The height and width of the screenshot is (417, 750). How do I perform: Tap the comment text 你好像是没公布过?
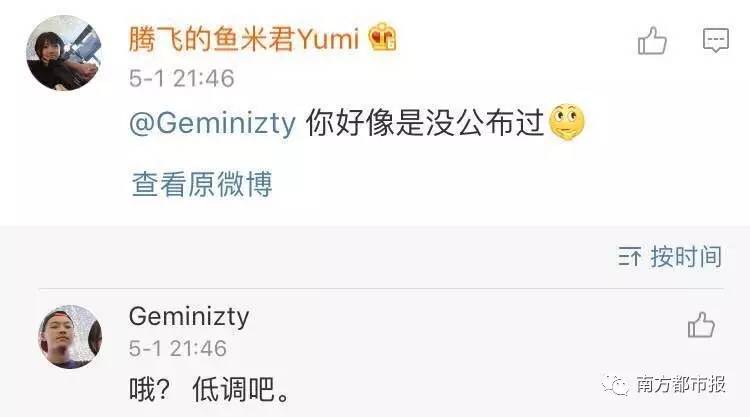(x=425, y=122)
